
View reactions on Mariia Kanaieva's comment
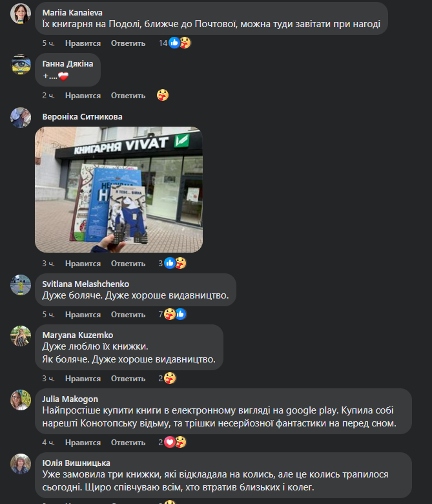tap(175, 43)
